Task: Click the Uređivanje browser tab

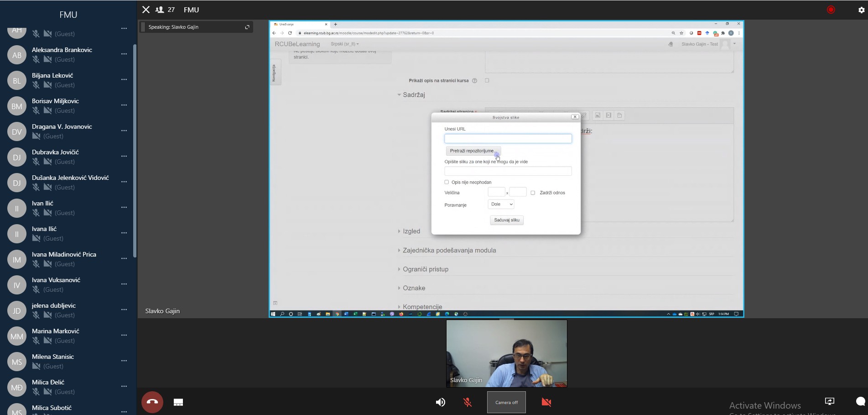Action: (x=300, y=24)
